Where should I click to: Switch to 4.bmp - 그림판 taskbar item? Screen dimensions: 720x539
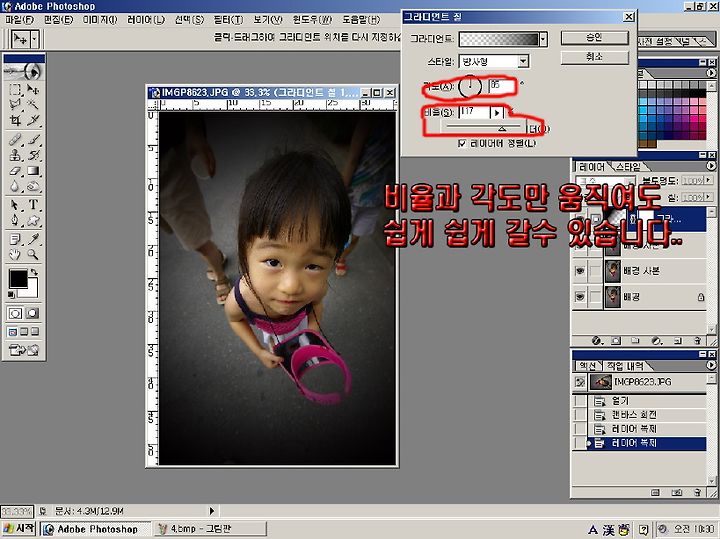210,529
